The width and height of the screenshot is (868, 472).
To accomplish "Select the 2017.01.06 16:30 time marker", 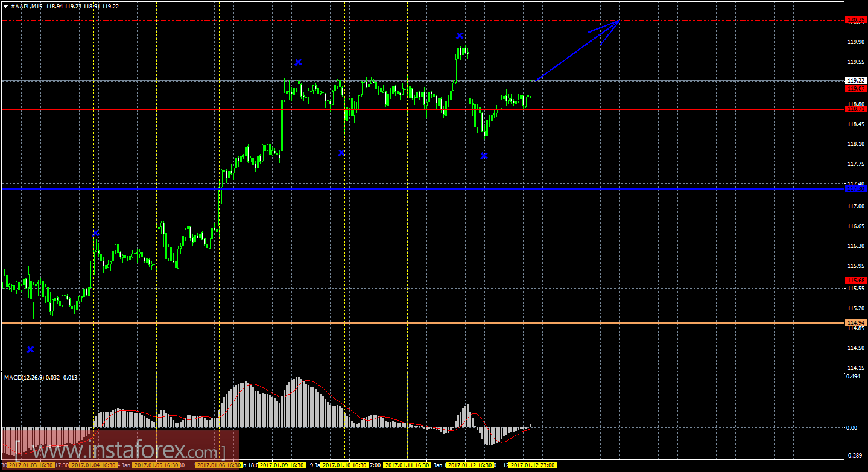I will (219, 465).
